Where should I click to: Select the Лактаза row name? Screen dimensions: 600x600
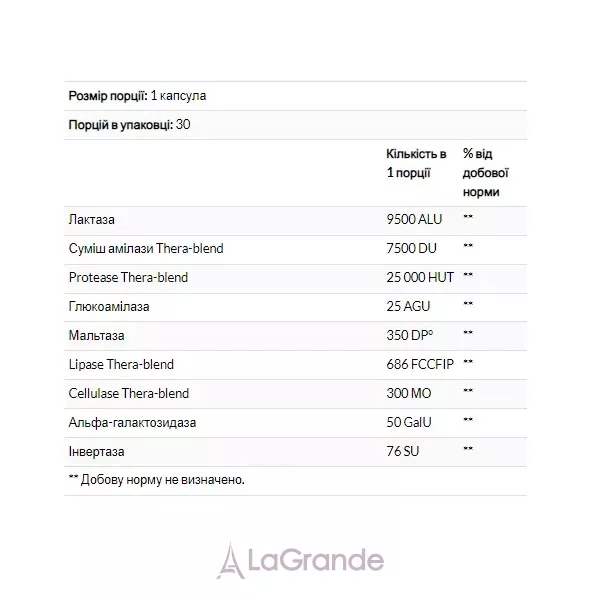91,220
